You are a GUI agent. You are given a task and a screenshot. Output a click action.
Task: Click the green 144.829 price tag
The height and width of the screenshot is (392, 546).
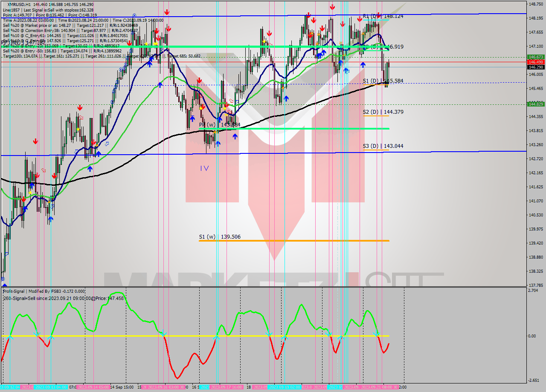point(535,104)
